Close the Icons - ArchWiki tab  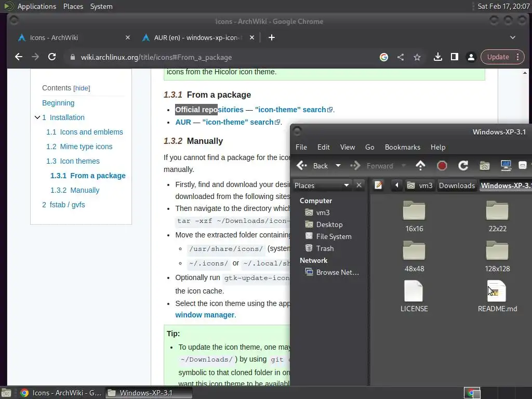[x=128, y=37]
